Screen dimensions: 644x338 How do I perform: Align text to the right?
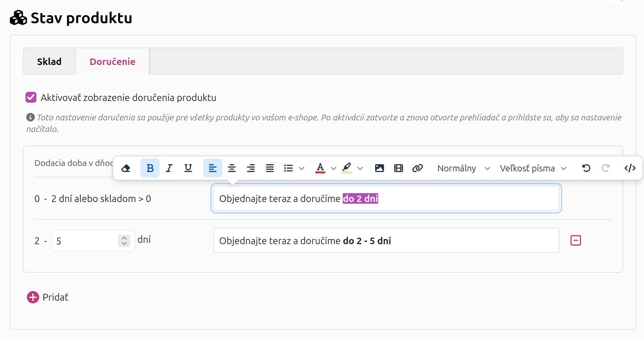(x=251, y=168)
